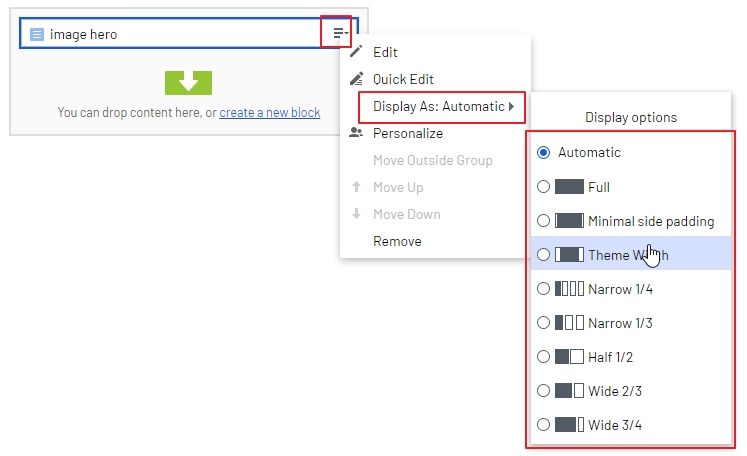Screen dimensions: 747x456
Task: Click the Edit pencil icon
Action: click(x=356, y=52)
